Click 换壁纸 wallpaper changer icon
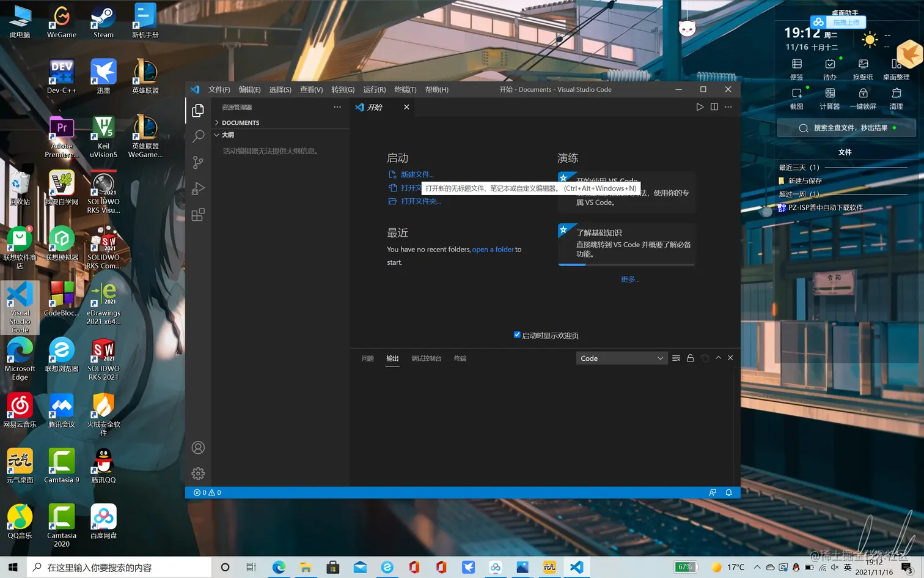 pos(863,69)
